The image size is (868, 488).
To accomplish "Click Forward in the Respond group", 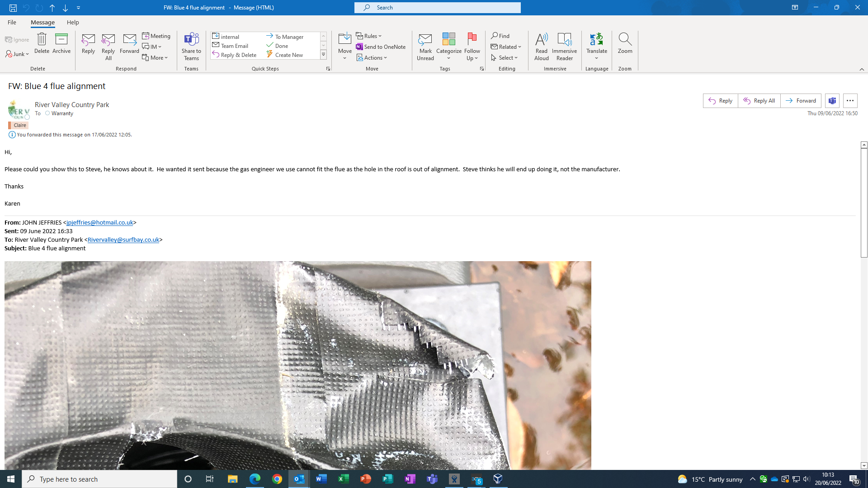I will (129, 44).
